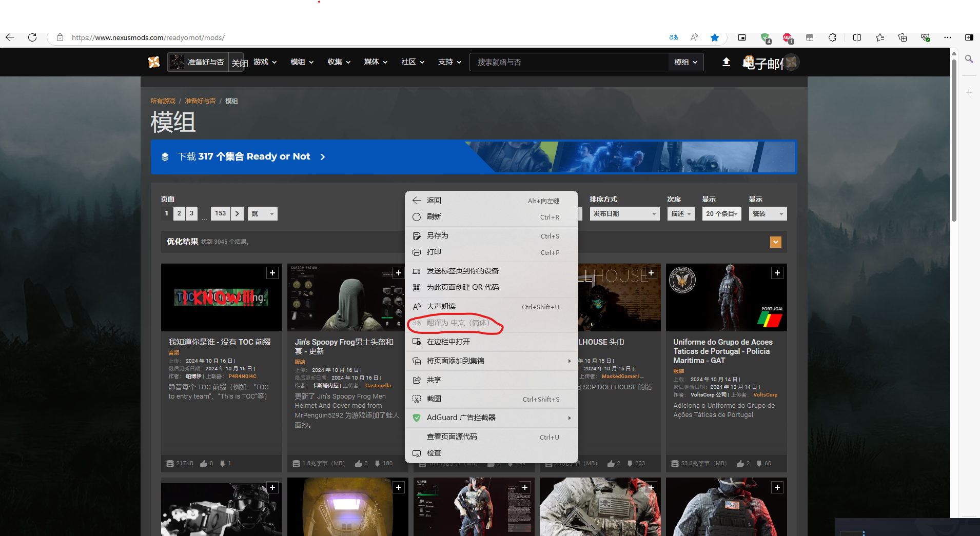Open the Settings and more ellipsis menu
This screenshot has width=980, height=536.
pos(948,37)
